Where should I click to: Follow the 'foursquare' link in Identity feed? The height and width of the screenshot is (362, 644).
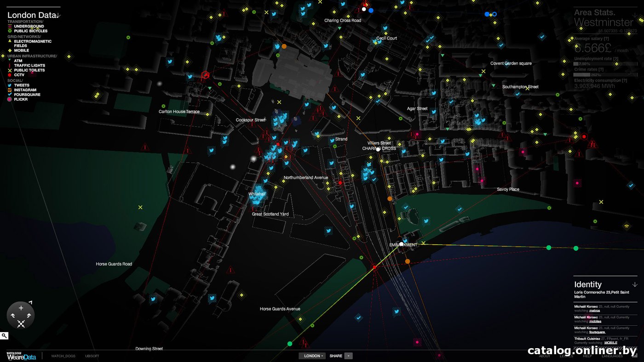click(x=597, y=332)
